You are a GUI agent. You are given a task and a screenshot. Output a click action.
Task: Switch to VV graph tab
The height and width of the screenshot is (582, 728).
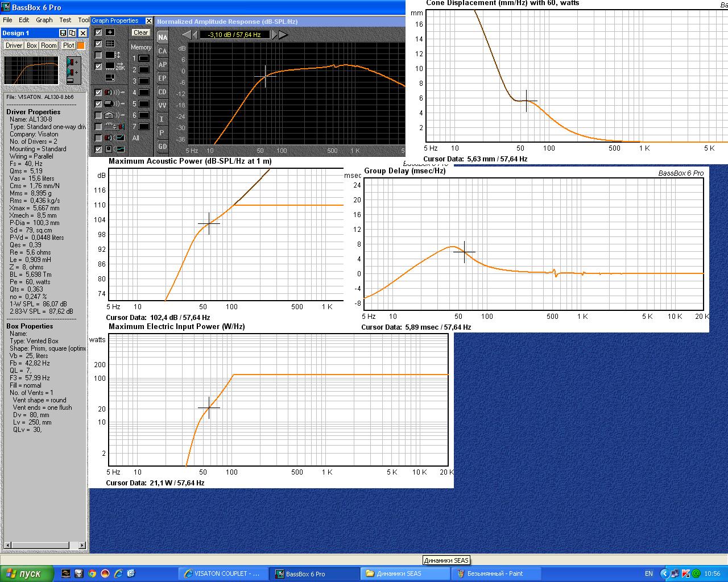coord(163,106)
